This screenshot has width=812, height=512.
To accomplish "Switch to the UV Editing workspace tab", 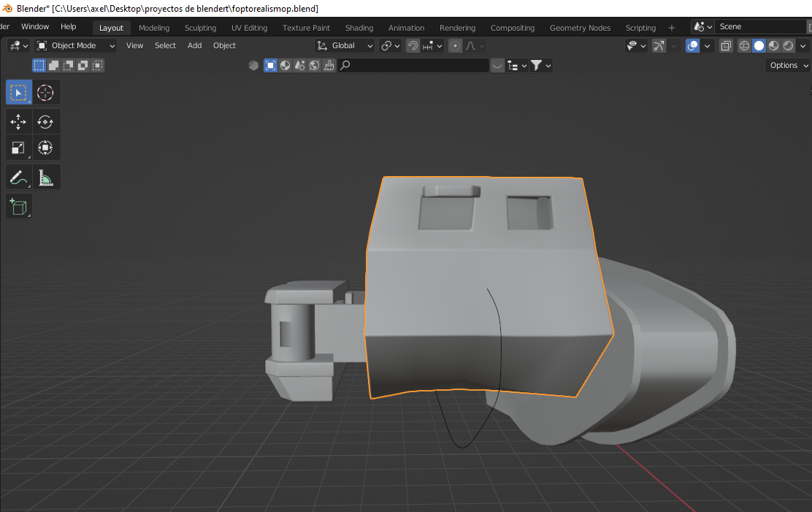I will point(249,28).
